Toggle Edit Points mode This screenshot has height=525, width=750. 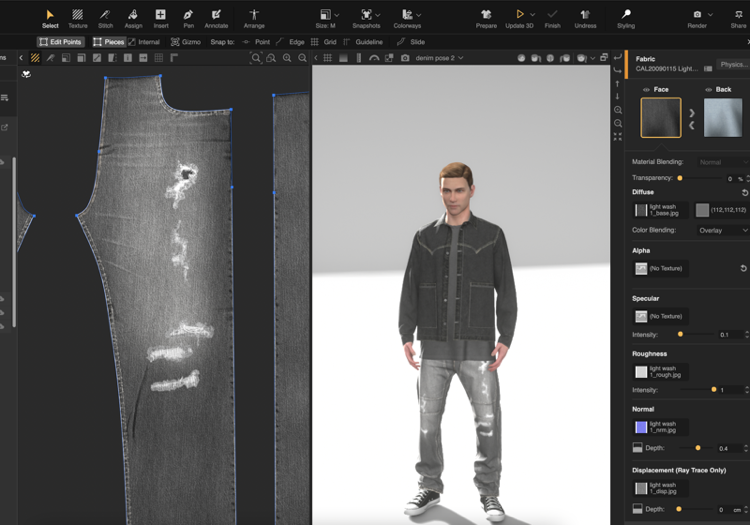point(60,42)
